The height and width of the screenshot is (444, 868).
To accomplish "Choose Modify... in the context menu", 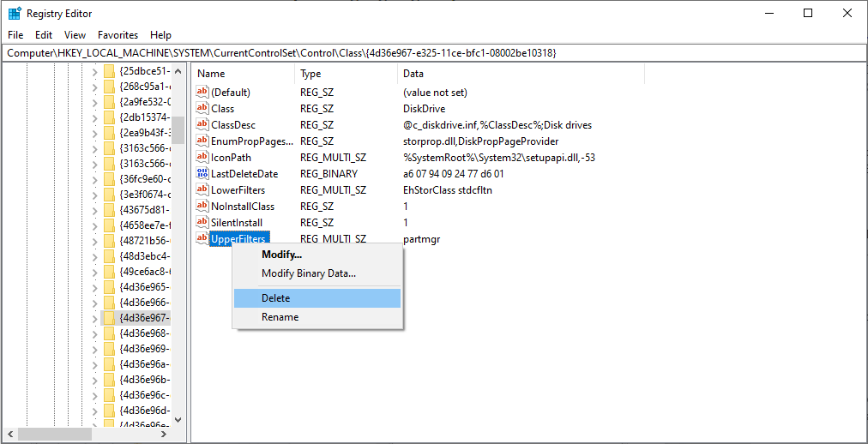I will (317, 255).
